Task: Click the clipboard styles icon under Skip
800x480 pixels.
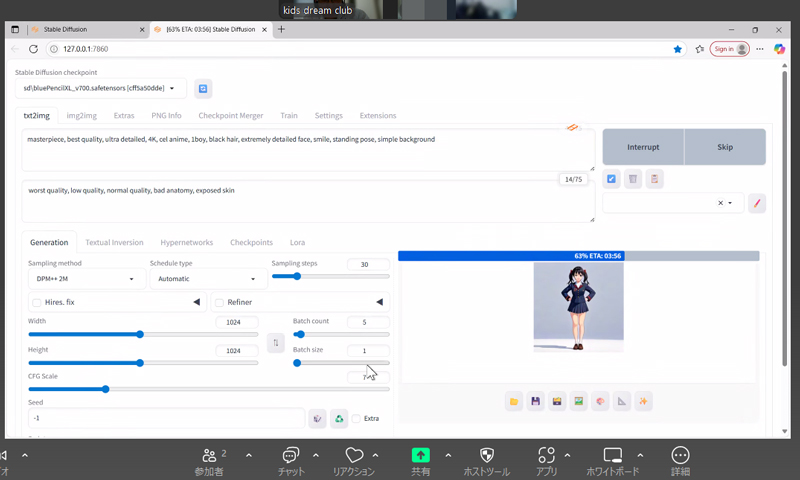Action: click(655, 179)
